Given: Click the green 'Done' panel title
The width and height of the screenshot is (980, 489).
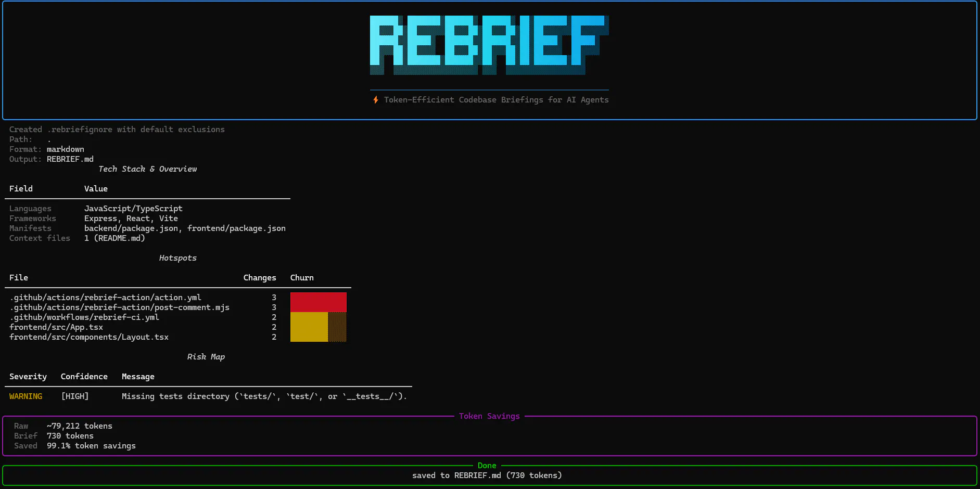Looking at the screenshot, I should click(487, 466).
